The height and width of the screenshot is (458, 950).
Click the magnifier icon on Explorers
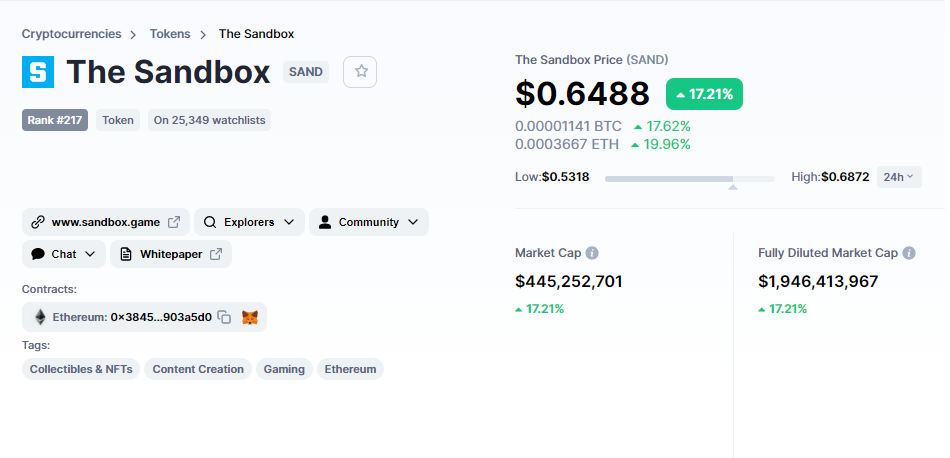[210, 222]
